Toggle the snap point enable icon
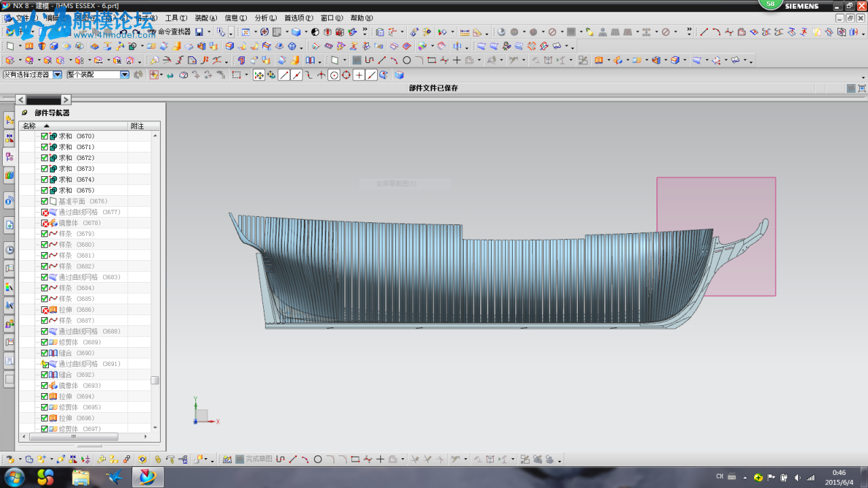The height and width of the screenshot is (488, 868). click(258, 75)
